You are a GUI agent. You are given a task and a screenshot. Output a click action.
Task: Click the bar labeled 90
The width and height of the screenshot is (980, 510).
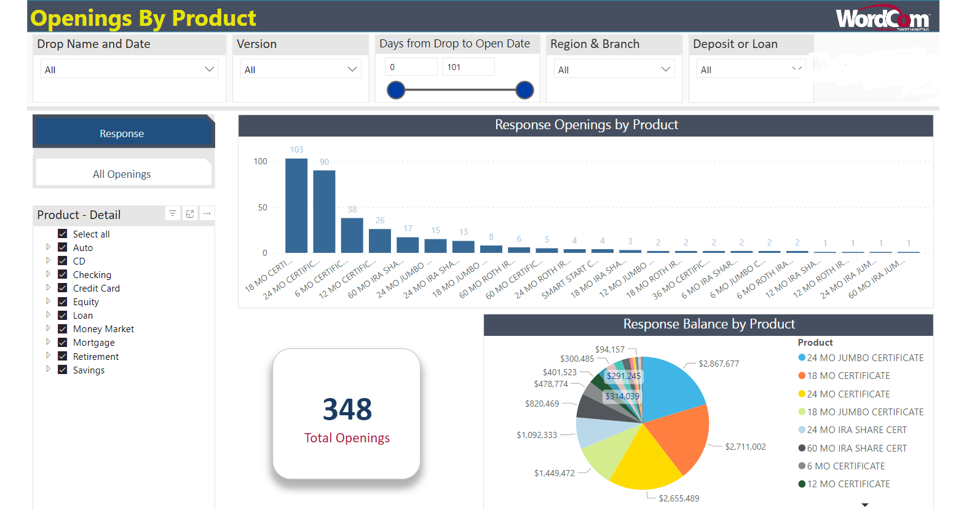tap(324, 212)
